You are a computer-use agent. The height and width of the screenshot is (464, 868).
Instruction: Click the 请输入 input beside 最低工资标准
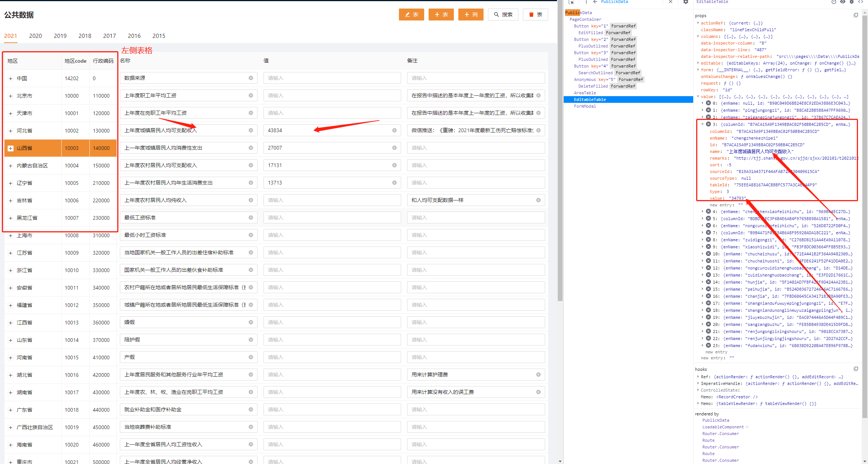(331, 217)
